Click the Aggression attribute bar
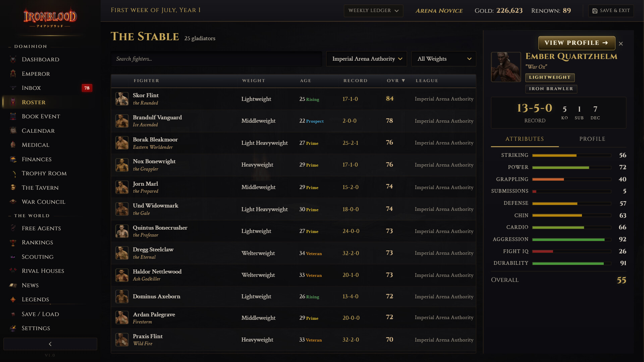The image size is (644, 362). click(x=572, y=240)
